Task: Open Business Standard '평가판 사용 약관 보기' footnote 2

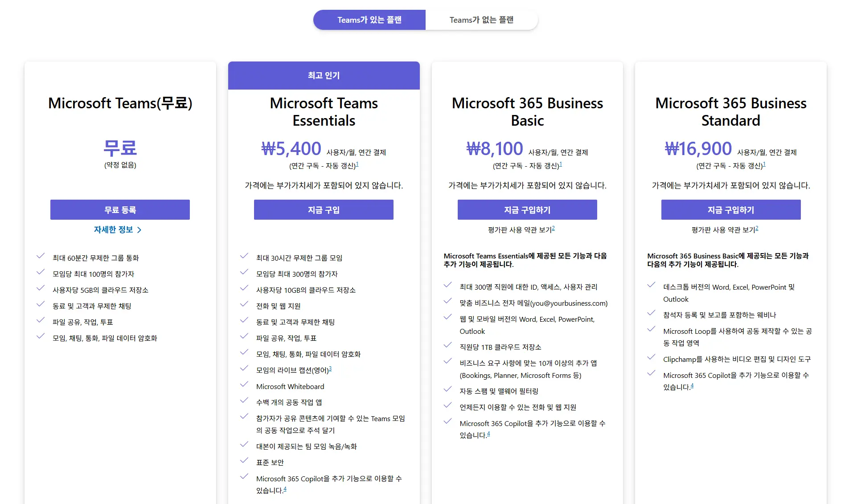Action: pyautogui.click(x=757, y=228)
